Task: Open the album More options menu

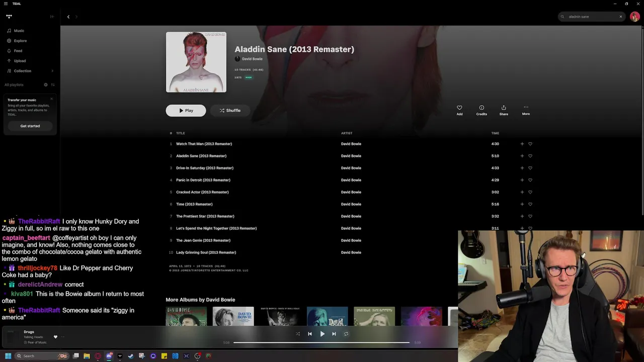Action: (526, 110)
